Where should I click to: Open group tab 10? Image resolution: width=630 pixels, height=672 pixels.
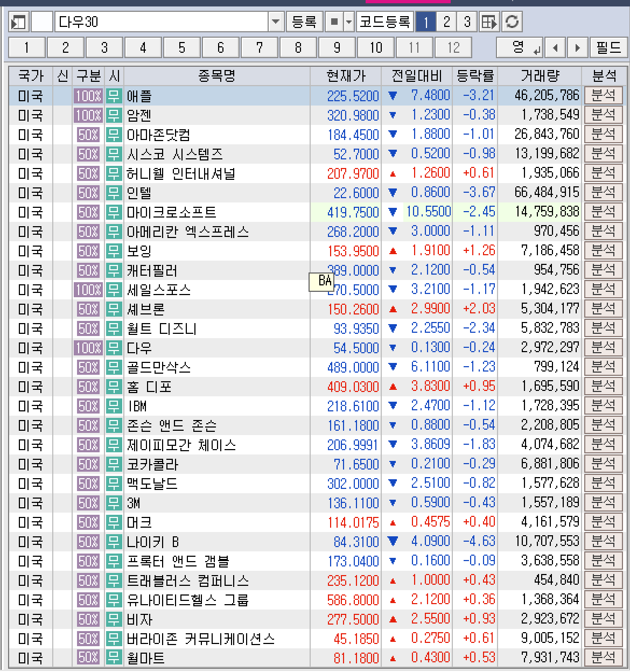pyautogui.click(x=375, y=48)
